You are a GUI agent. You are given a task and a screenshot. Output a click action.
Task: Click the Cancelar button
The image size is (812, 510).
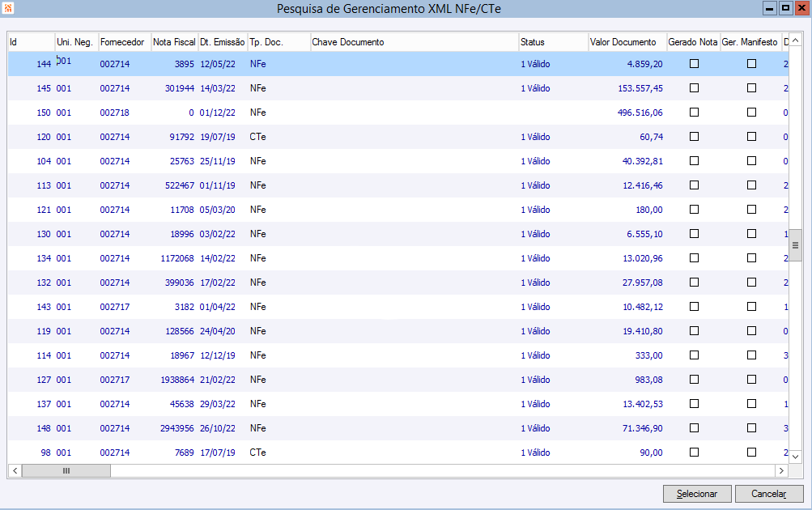click(x=769, y=494)
